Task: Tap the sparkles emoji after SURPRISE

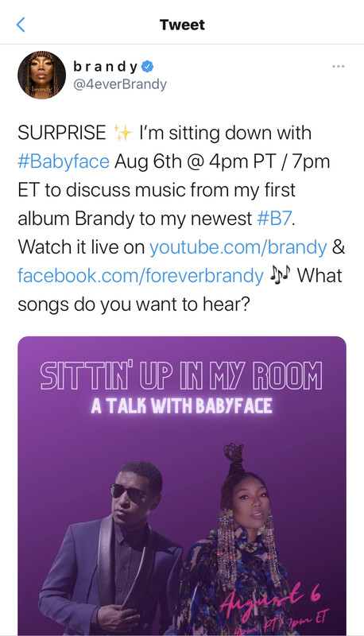Action: point(122,133)
